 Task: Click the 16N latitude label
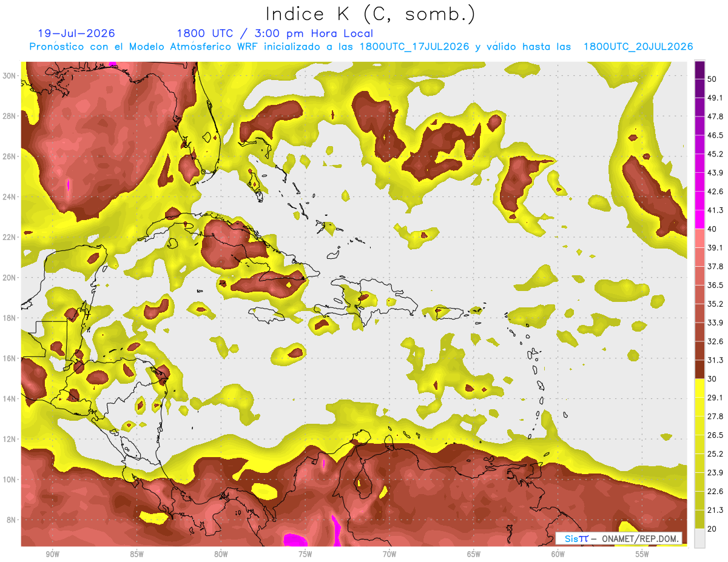pos(10,358)
